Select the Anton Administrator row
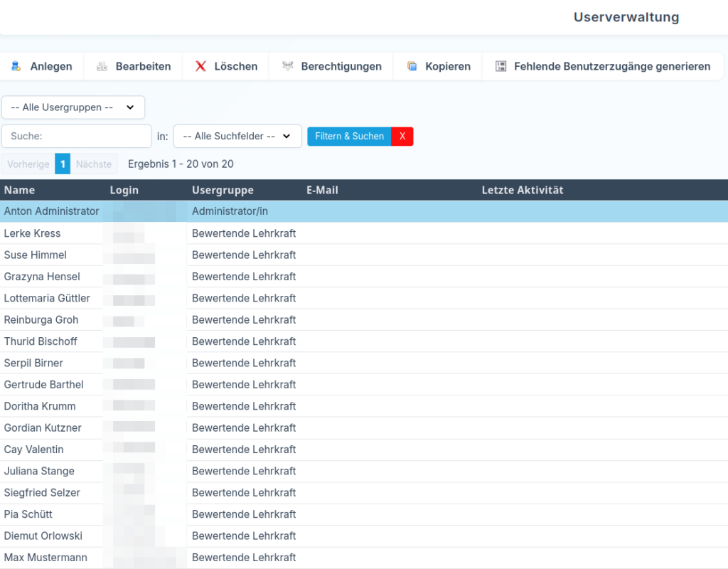 tap(51, 211)
